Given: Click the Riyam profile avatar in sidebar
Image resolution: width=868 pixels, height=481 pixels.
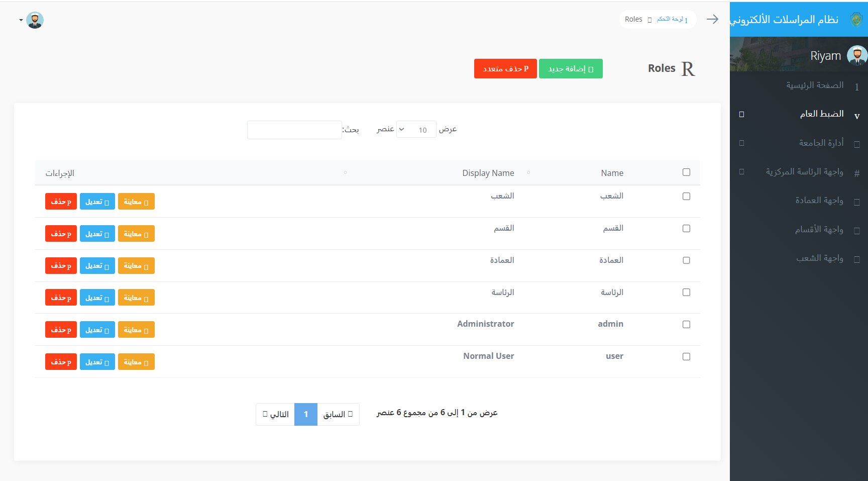Looking at the screenshot, I should click(857, 55).
